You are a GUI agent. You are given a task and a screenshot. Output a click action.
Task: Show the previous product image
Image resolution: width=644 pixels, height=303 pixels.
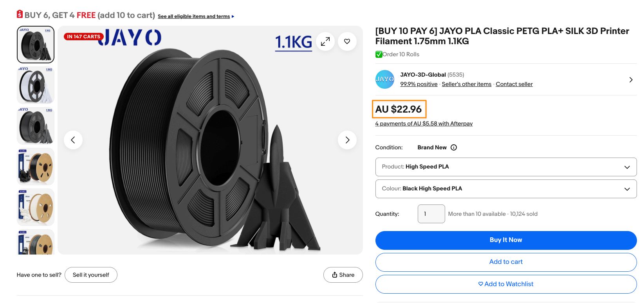[73, 140]
